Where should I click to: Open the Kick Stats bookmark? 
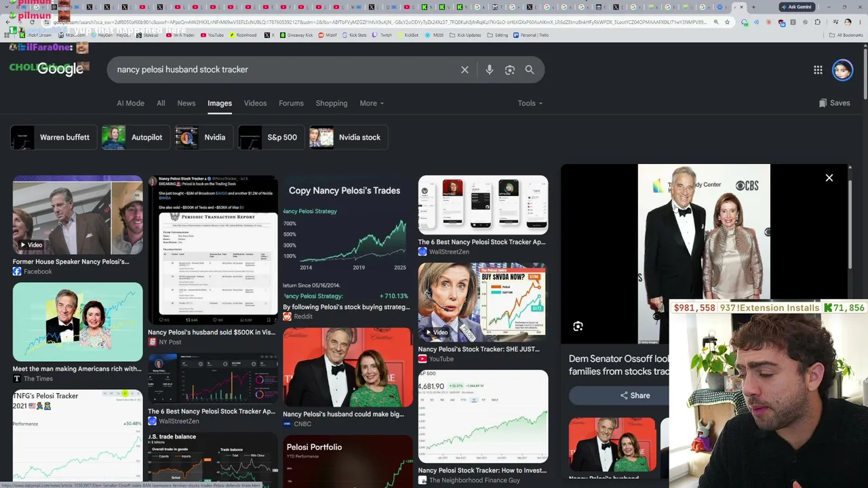coord(355,35)
